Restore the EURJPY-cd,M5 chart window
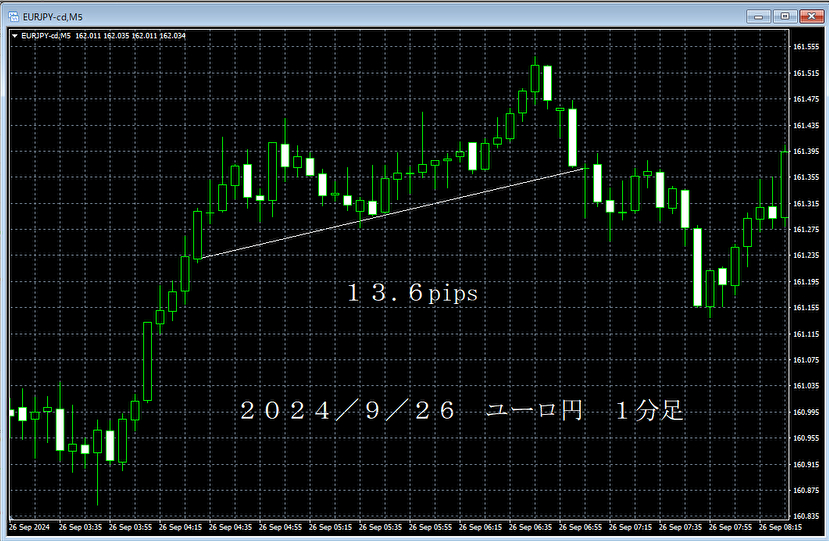This screenshot has width=829, height=541. 785,16
